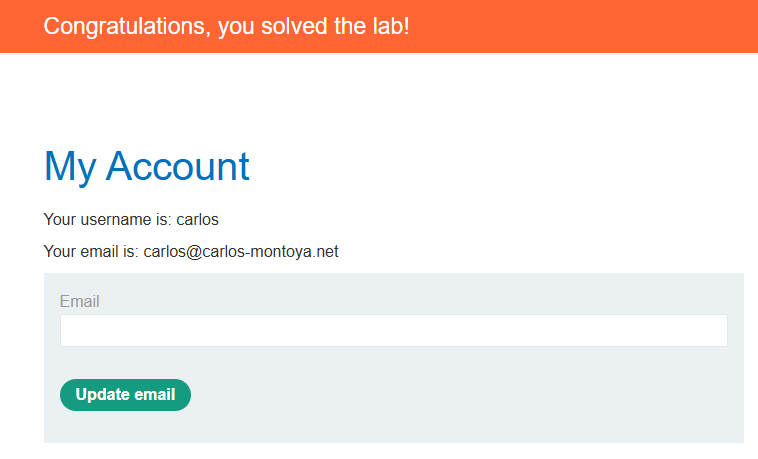Click the 'Your email is' line
Image resolution: width=758 pixels, height=459 pixels.
click(x=191, y=252)
